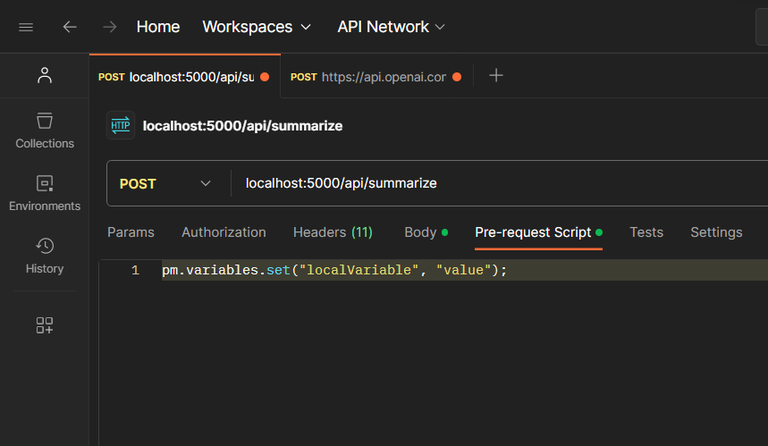
Task: Switch to the localhost:5000/api/su request tab
Action: pos(183,77)
